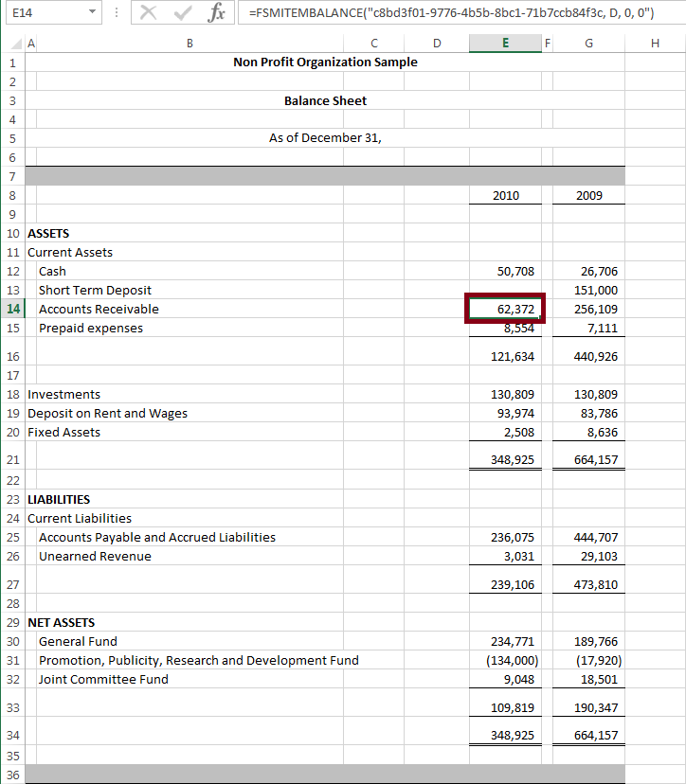Click the Cancel X icon in formula bar
This screenshot has height=784, width=686.
click(148, 12)
